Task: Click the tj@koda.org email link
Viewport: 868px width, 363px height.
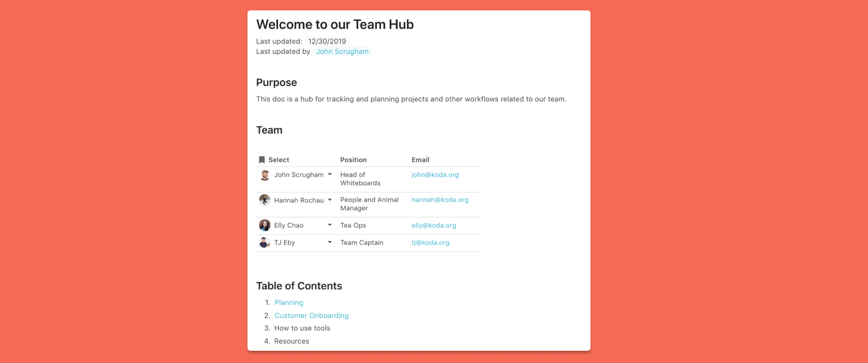Action: [431, 242]
